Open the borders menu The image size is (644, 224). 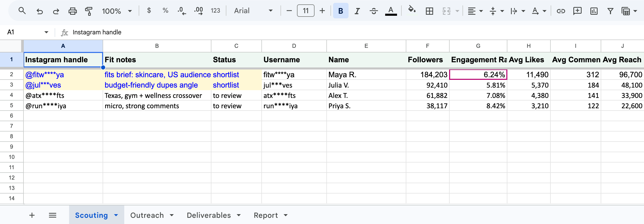[429, 11]
